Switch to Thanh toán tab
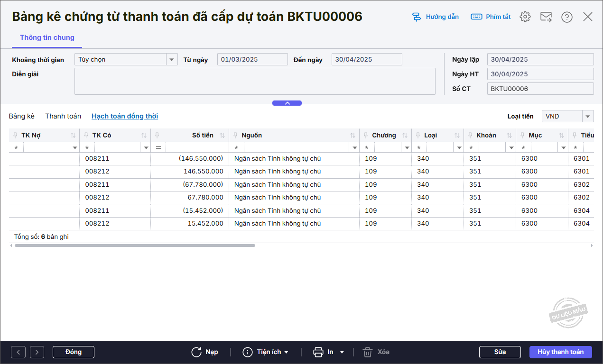 [63, 116]
